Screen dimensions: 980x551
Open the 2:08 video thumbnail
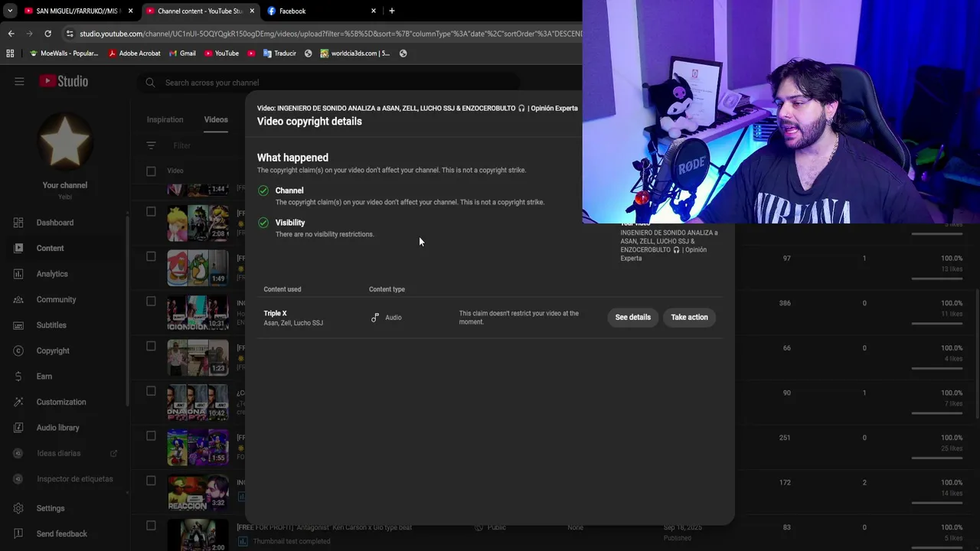(x=198, y=223)
